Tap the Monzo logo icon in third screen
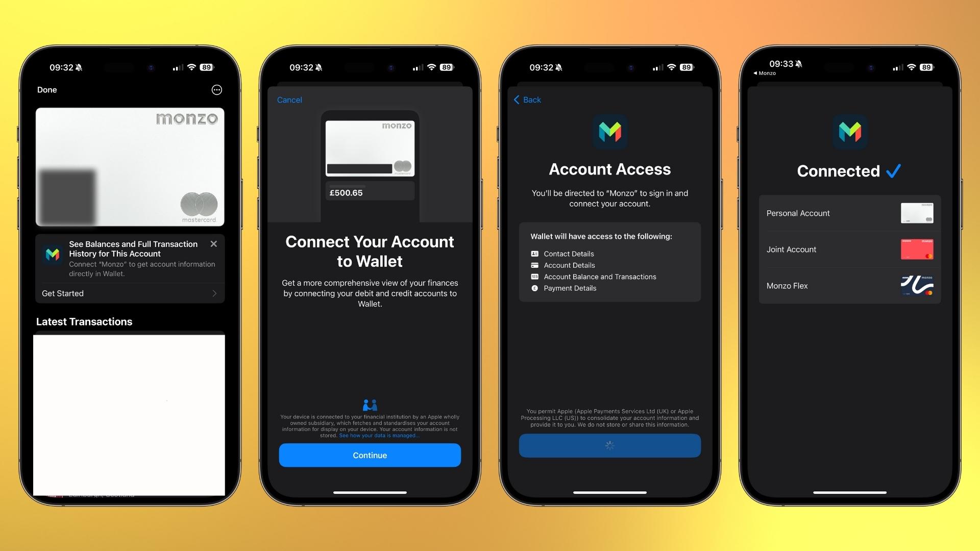The height and width of the screenshot is (551, 980). (x=610, y=133)
